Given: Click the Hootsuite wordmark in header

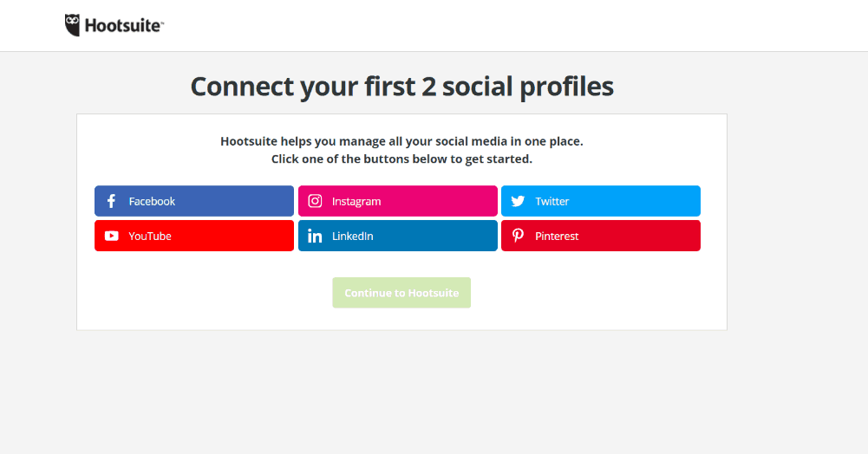Looking at the screenshot, I should pos(124,26).
